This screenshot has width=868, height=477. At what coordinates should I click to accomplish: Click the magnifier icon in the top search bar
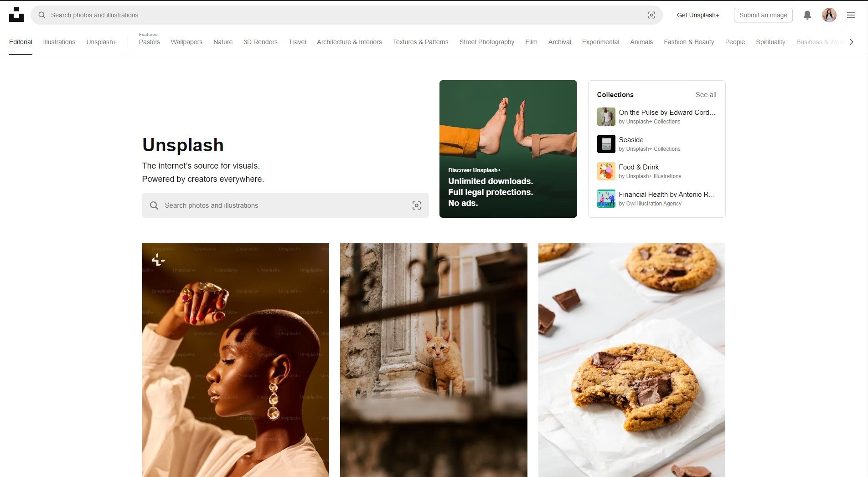point(42,15)
